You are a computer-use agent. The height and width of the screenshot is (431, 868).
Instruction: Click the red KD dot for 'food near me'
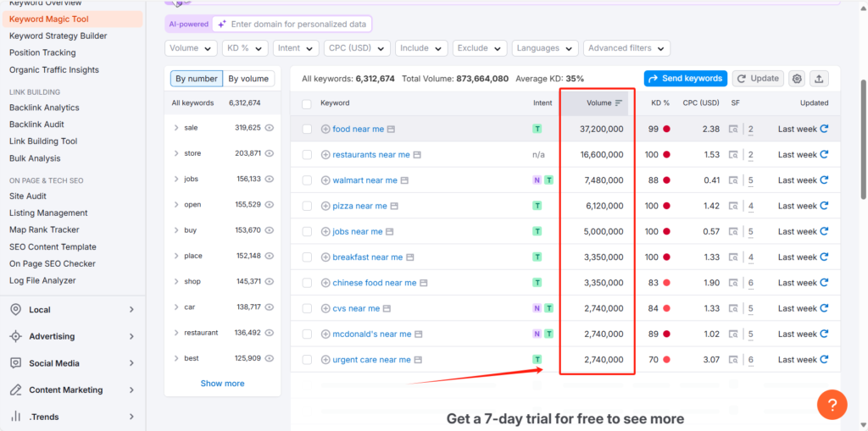coord(666,129)
